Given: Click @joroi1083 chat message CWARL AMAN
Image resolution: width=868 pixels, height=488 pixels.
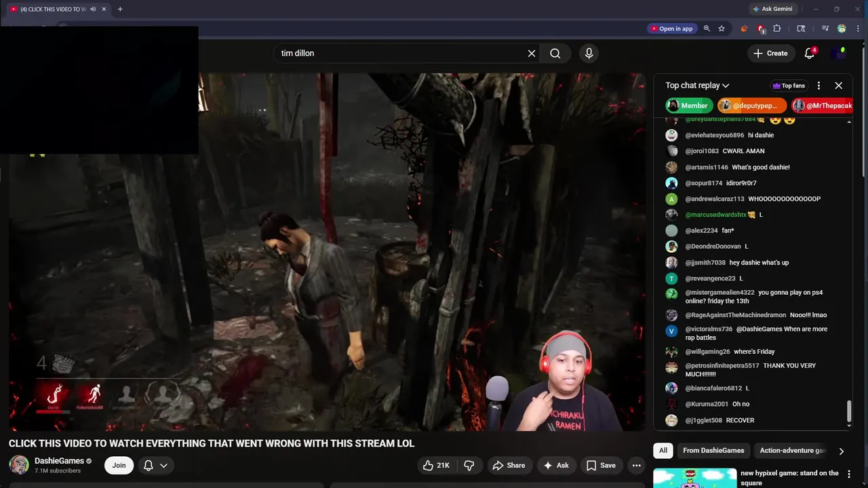Looking at the screenshot, I should pos(743,151).
